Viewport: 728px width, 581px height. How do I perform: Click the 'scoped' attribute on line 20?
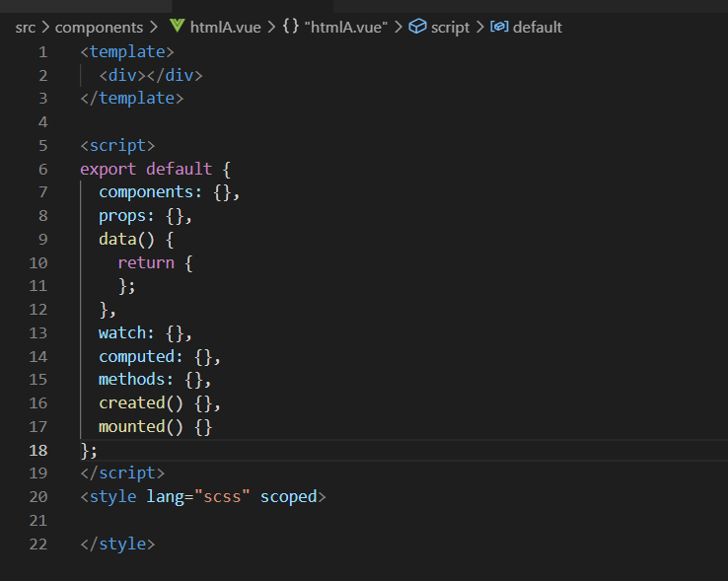(x=289, y=497)
